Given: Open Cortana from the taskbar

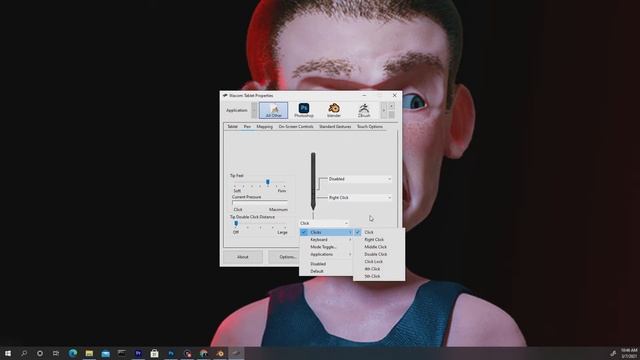Looking at the screenshot, I should 40,353.
